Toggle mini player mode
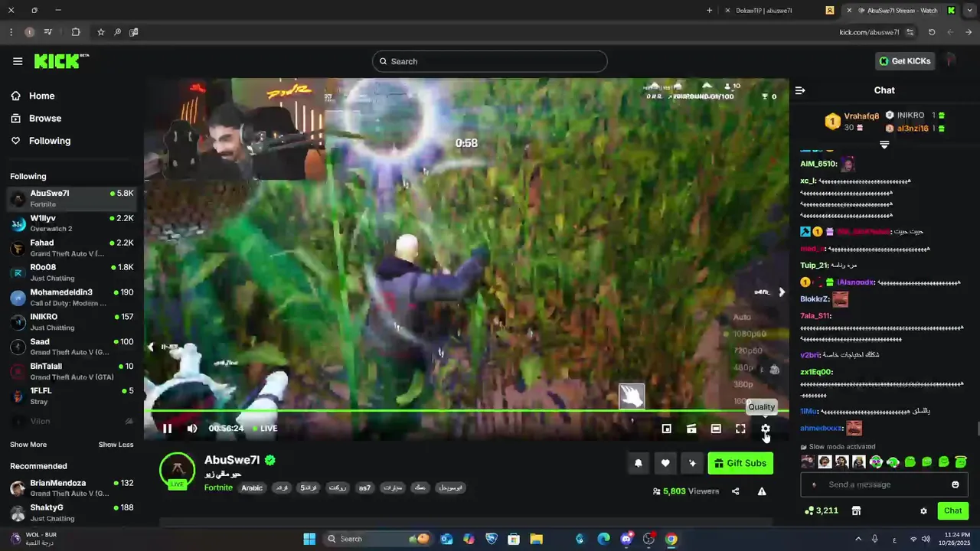This screenshot has height=551, width=980. [x=666, y=429]
